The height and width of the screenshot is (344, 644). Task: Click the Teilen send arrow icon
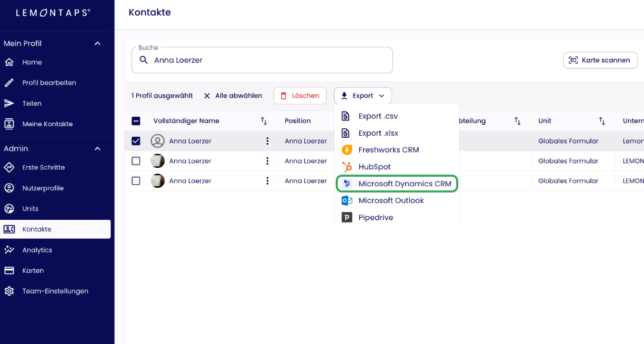coord(9,104)
